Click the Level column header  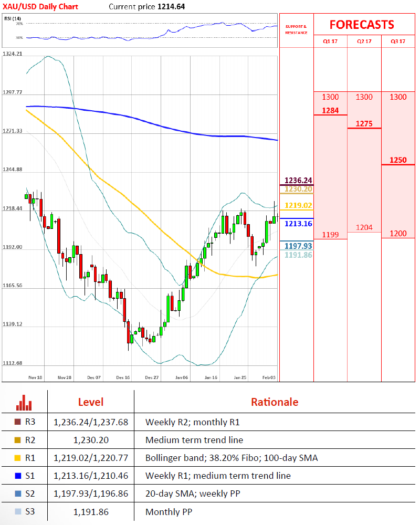91,402
